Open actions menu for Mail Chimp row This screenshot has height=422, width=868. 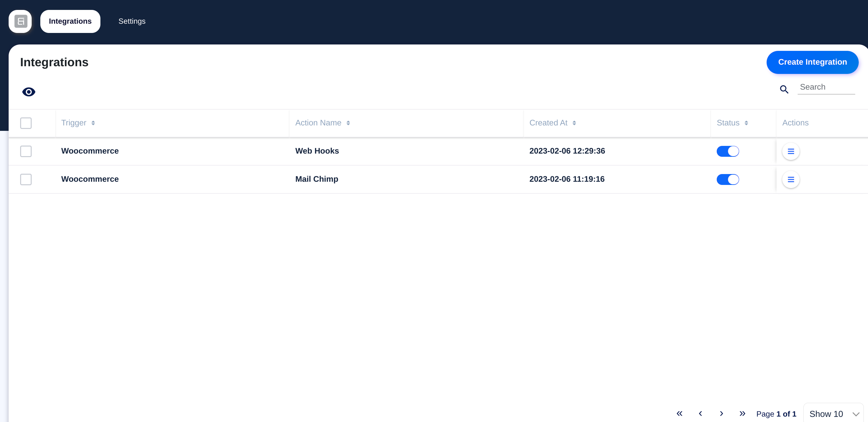791,180
